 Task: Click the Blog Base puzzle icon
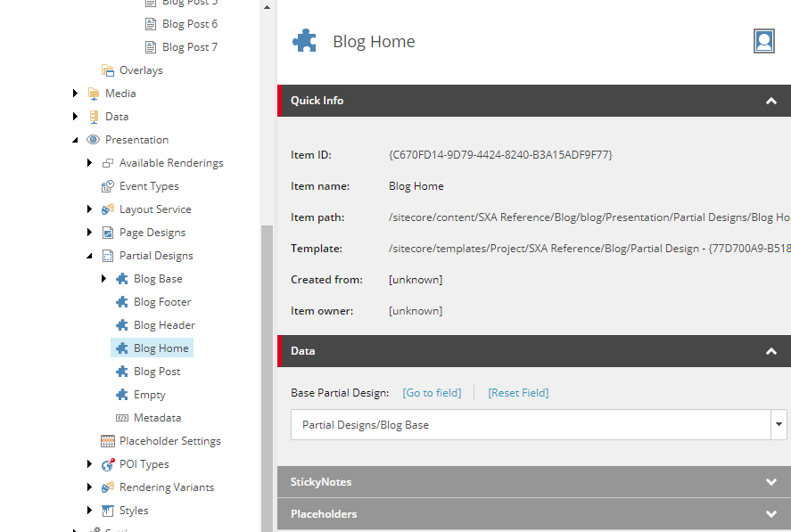click(121, 279)
